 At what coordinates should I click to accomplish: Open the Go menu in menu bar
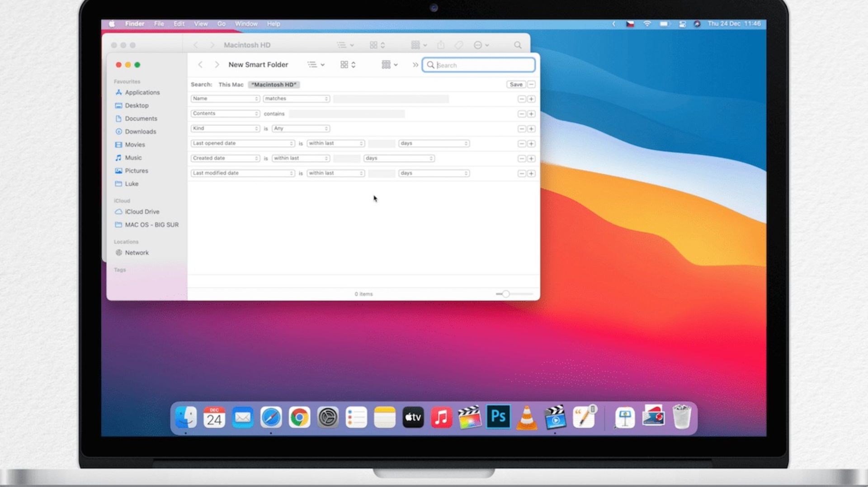click(x=221, y=24)
